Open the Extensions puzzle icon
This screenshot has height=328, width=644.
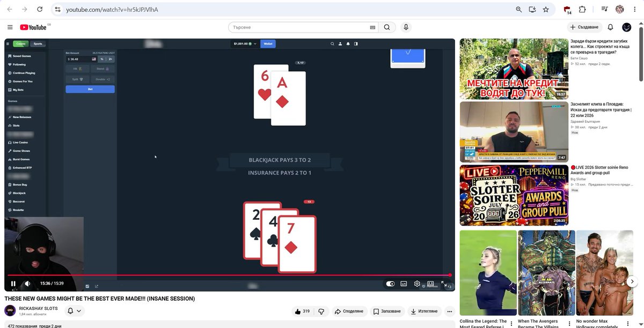pos(582,9)
